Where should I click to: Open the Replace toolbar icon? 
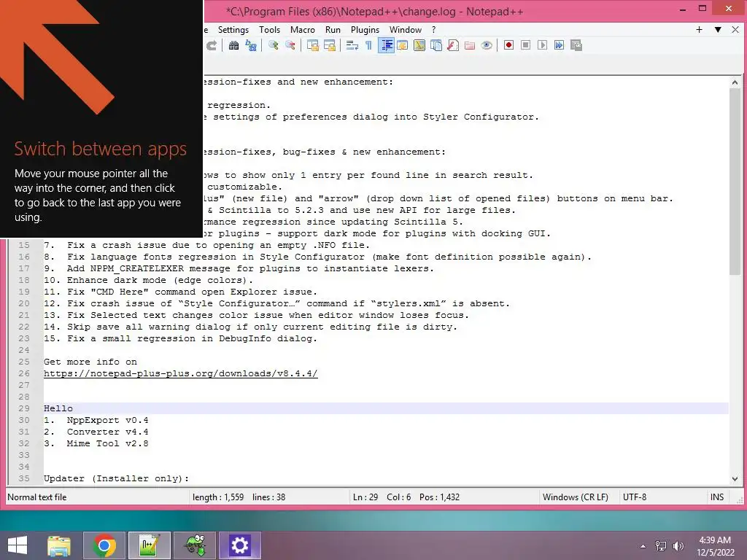click(x=251, y=45)
